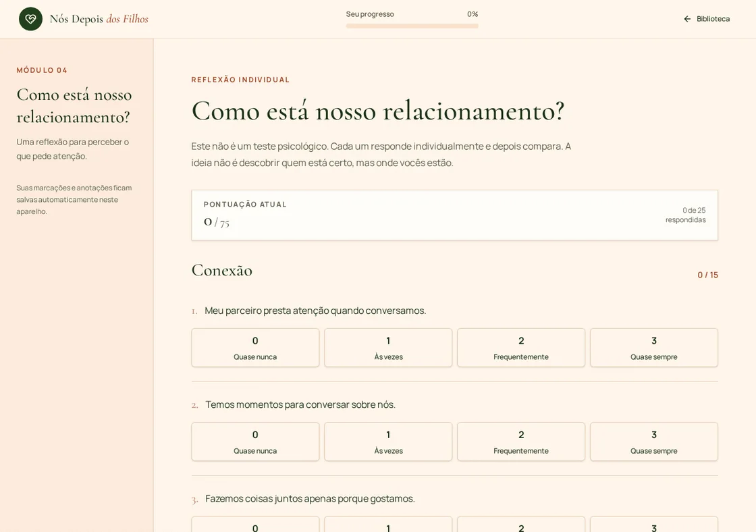Pick 1 Às vezes for conversar sobre nós

point(388,442)
